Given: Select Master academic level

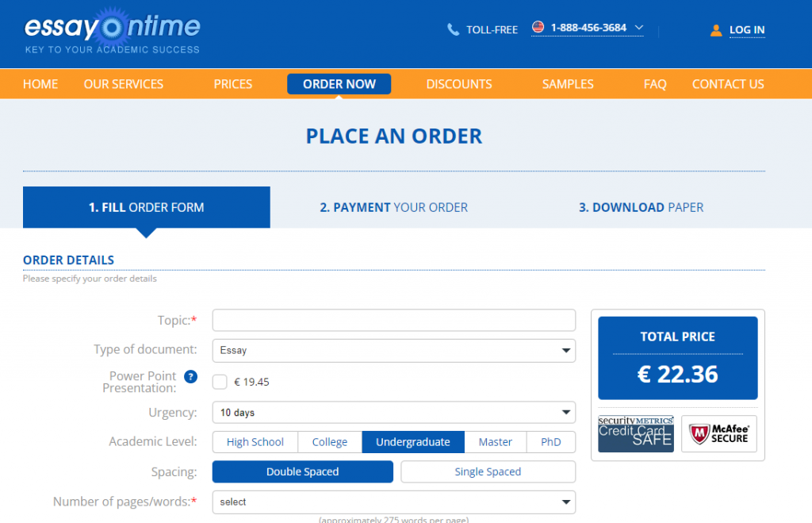Looking at the screenshot, I should click(x=496, y=442).
